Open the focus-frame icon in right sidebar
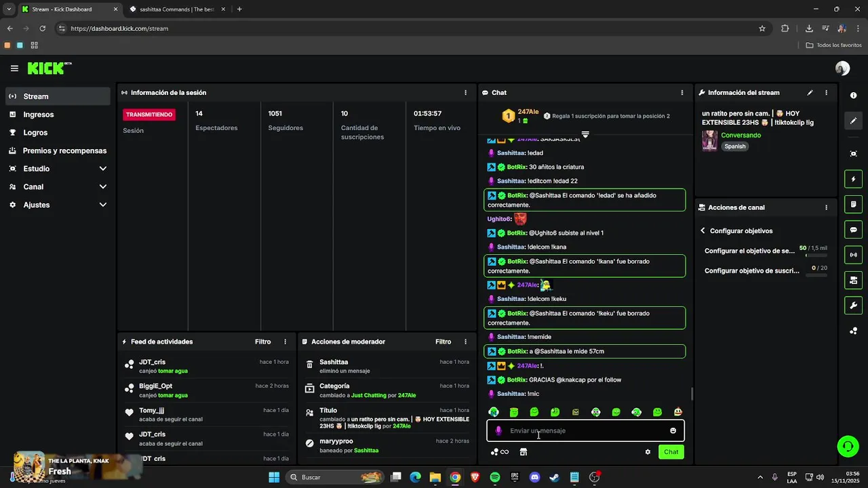Image resolution: width=868 pixels, height=488 pixels. pyautogui.click(x=853, y=154)
